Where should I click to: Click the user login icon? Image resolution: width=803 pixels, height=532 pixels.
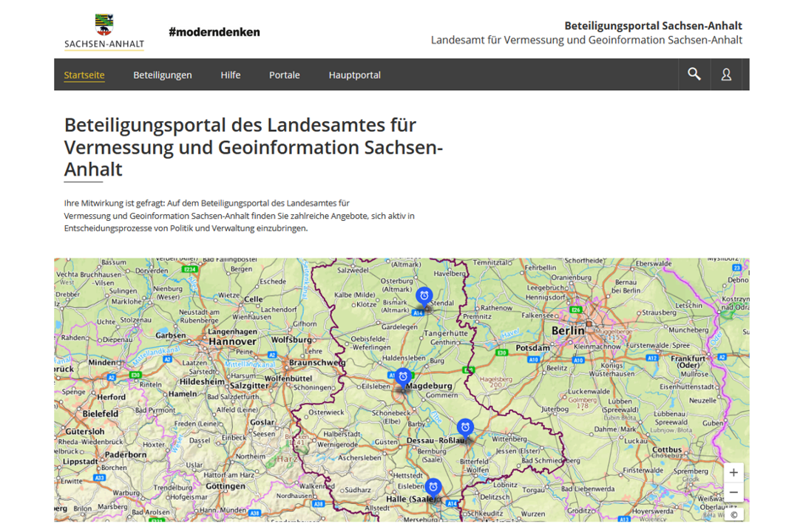726,75
